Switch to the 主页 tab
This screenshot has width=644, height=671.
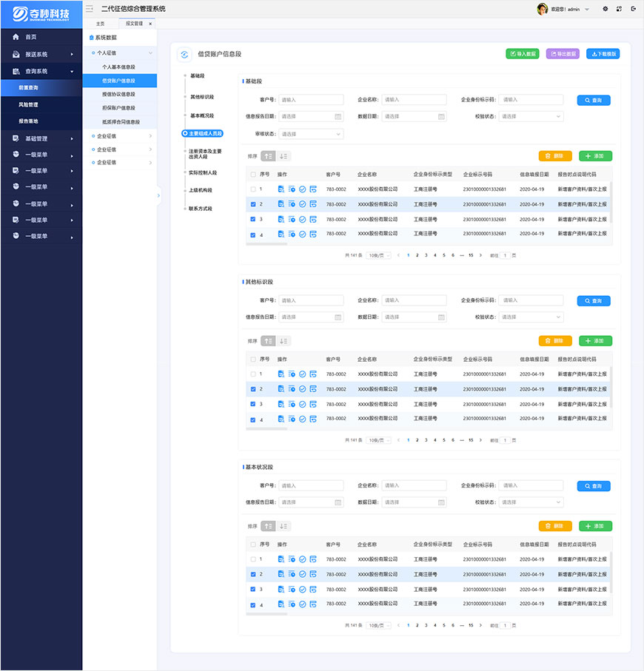(100, 24)
